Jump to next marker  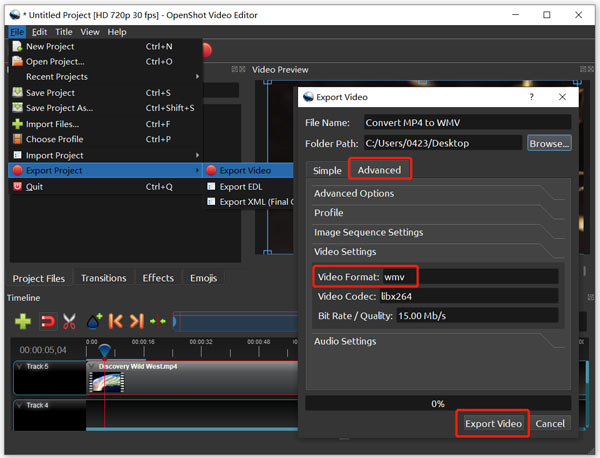(x=137, y=321)
